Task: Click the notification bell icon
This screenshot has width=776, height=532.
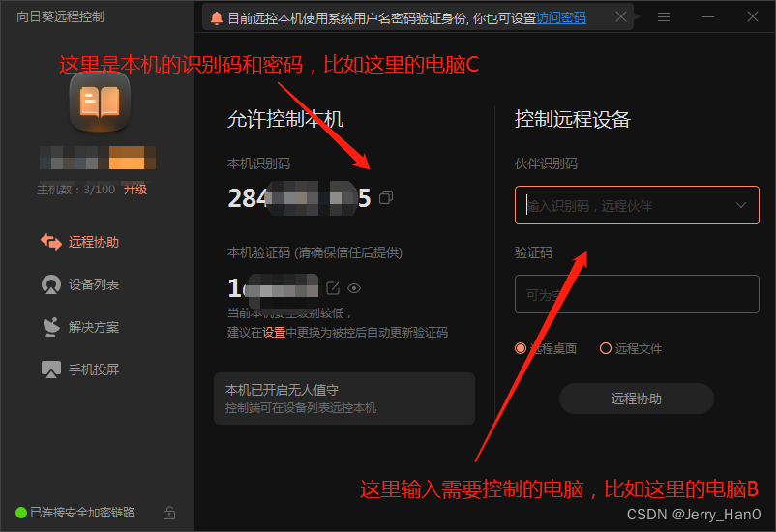Action: pyautogui.click(x=217, y=18)
